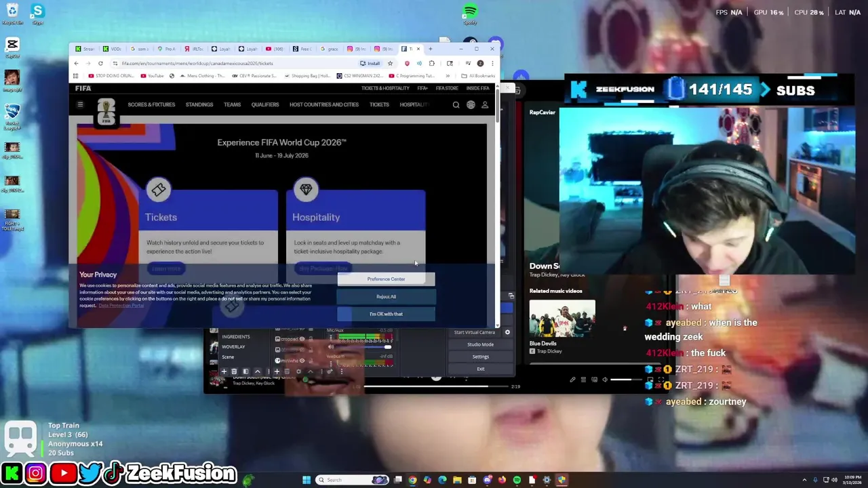Open the FIFA STORE link

[447, 88]
